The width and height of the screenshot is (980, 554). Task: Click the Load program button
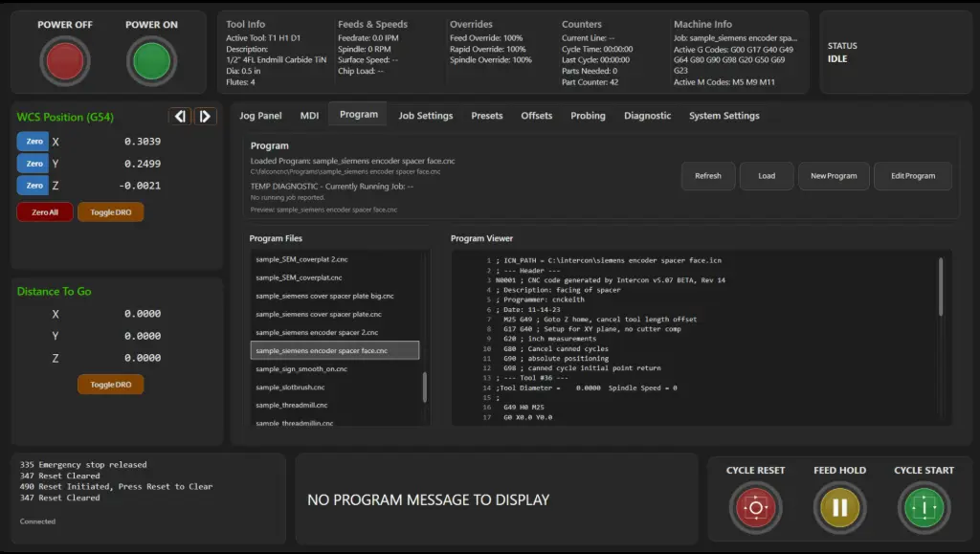[767, 176]
